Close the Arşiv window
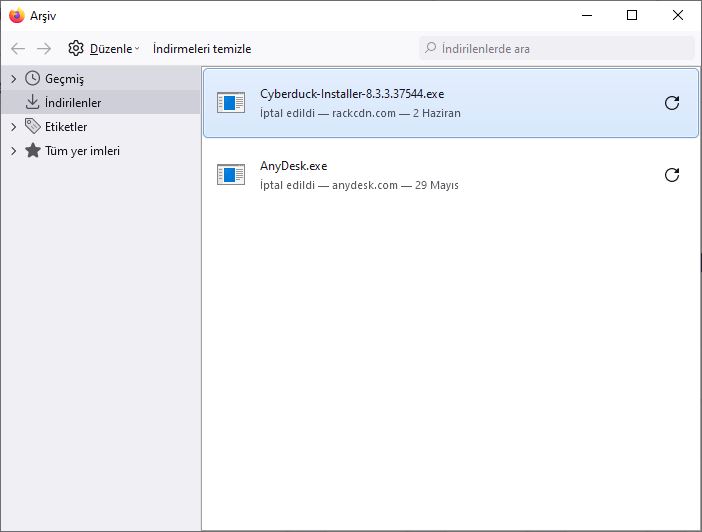Screen dimensions: 702x532 coord(678,15)
